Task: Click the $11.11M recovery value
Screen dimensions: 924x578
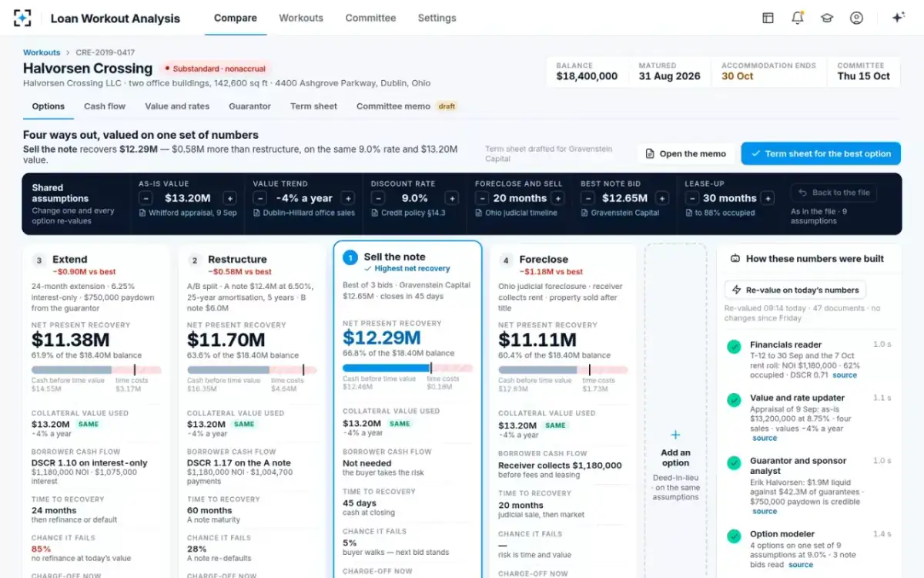Action: pyautogui.click(x=537, y=340)
